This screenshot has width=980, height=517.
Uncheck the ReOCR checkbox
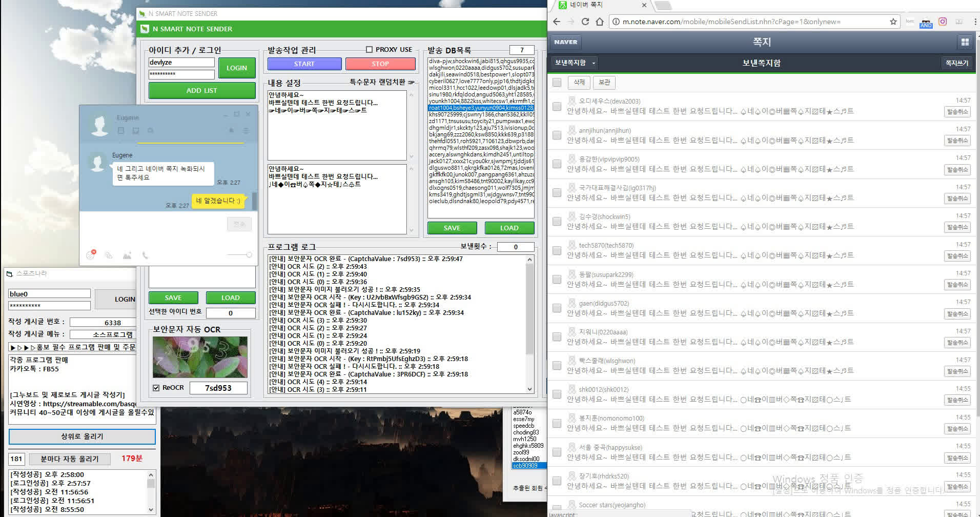coord(156,388)
